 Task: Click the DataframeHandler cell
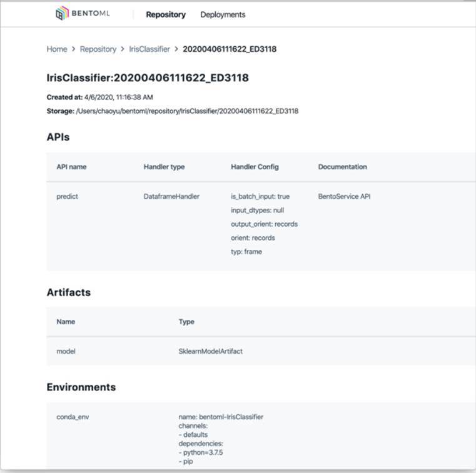171,196
